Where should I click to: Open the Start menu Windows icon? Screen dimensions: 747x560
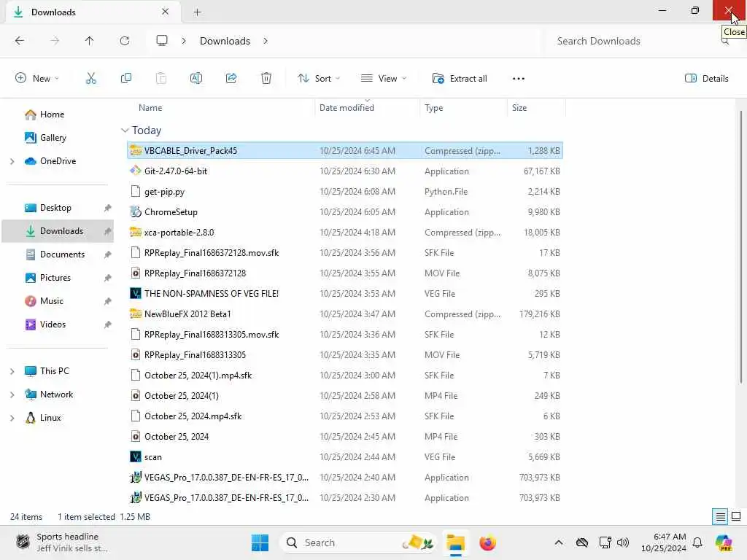[x=260, y=542]
